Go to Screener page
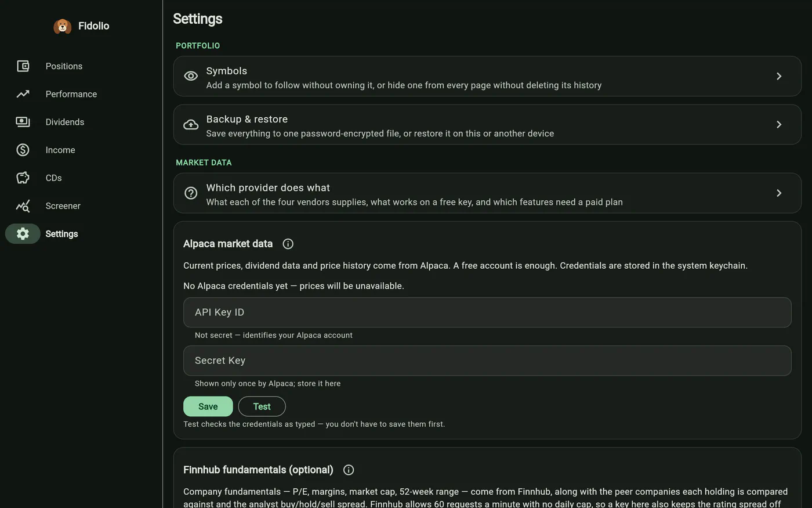This screenshot has width=812, height=508. click(63, 206)
